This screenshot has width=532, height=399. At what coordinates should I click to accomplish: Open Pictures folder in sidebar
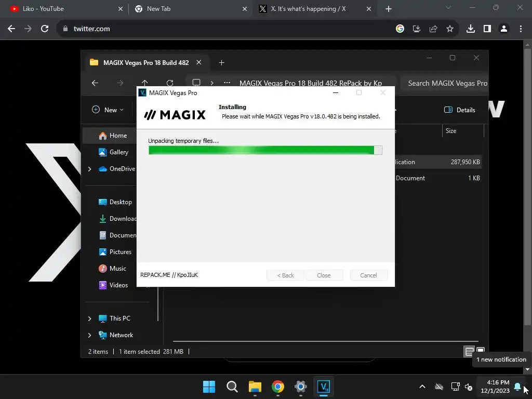tap(115, 252)
